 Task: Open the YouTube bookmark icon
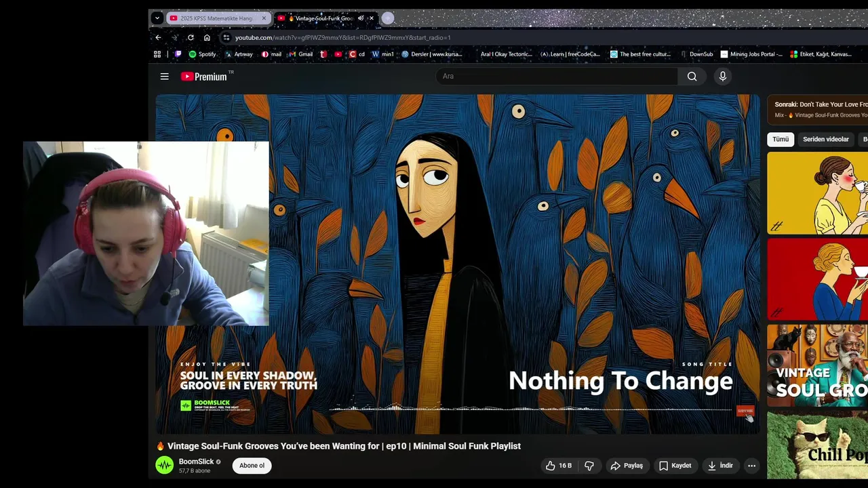coord(338,54)
